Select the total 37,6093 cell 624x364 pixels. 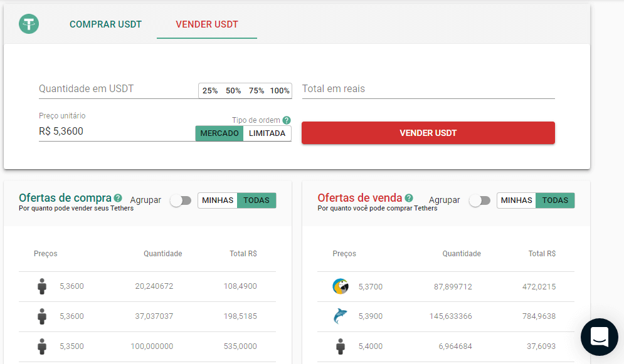[541, 346]
